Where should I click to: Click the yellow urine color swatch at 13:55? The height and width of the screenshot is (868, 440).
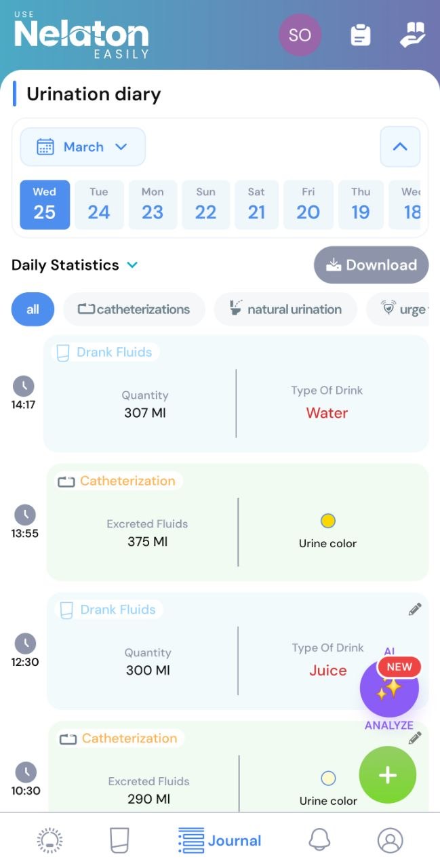click(327, 521)
